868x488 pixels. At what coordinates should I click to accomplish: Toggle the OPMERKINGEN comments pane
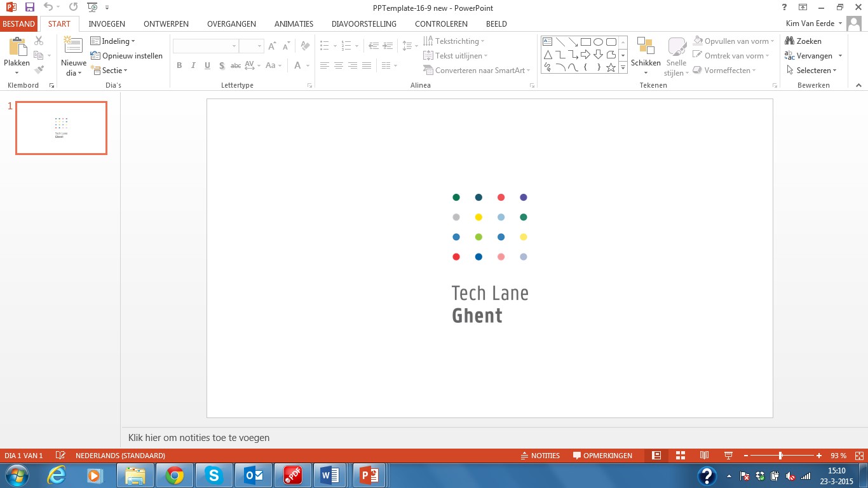click(602, 456)
